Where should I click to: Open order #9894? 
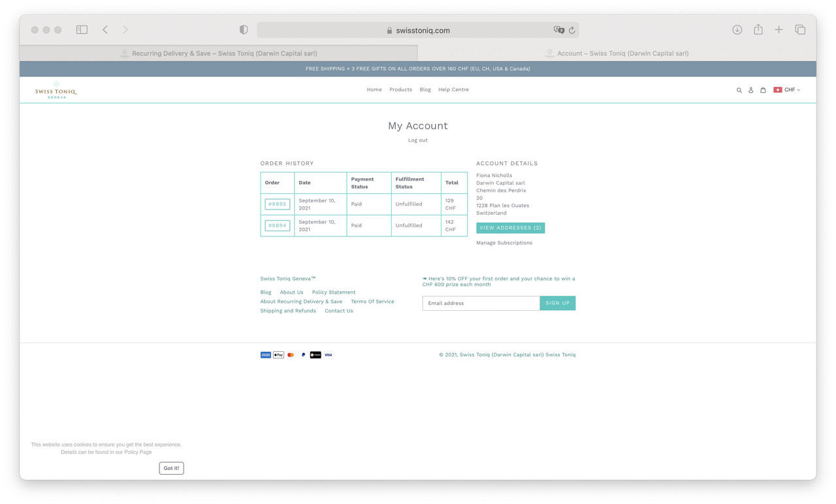pos(278,226)
